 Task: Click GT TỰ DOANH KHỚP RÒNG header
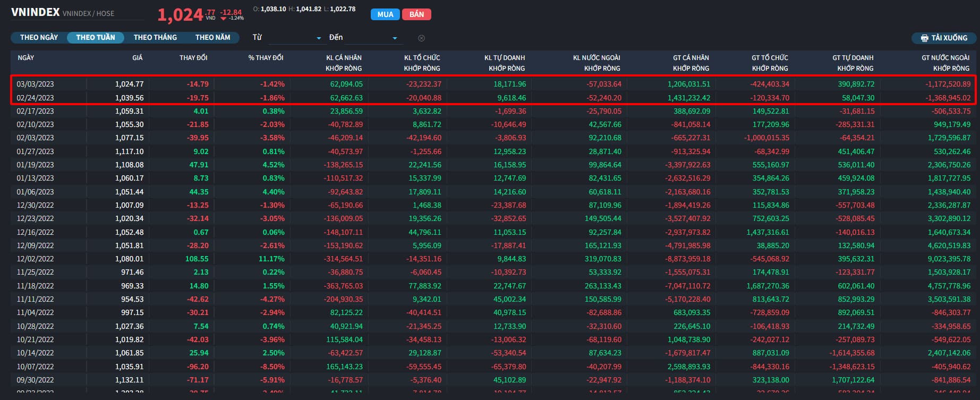tap(853, 63)
